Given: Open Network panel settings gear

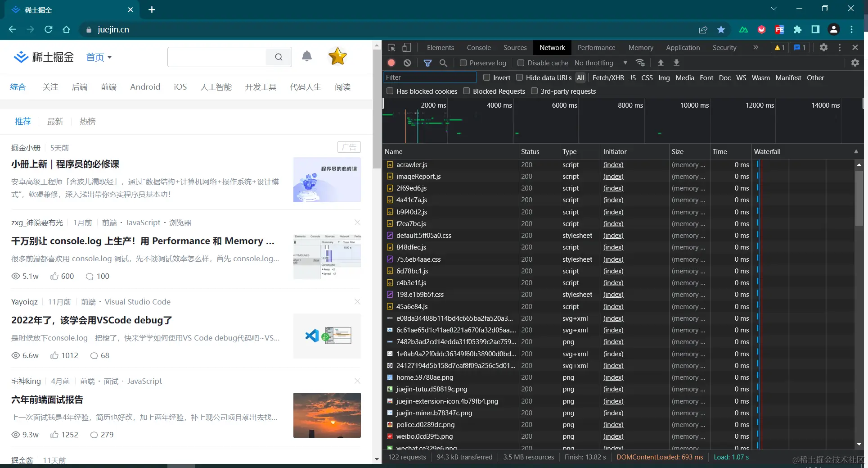Looking at the screenshot, I should point(855,63).
